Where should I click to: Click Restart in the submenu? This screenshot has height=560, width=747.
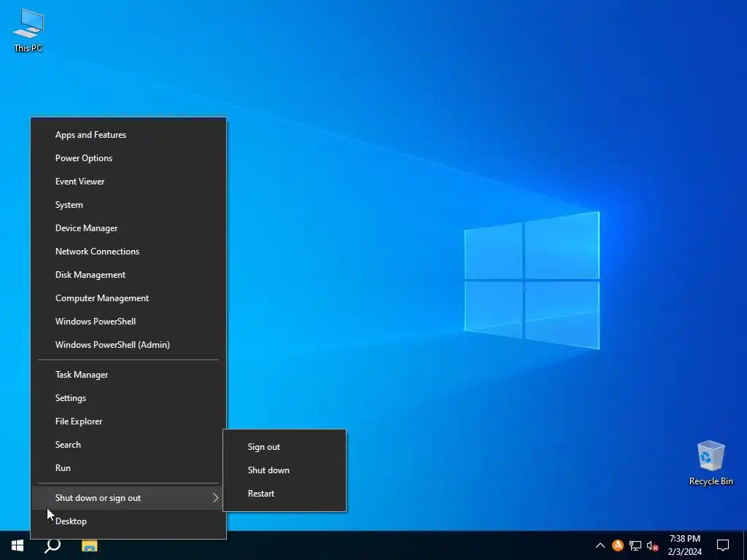pyautogui.click(x=285, y=494)
